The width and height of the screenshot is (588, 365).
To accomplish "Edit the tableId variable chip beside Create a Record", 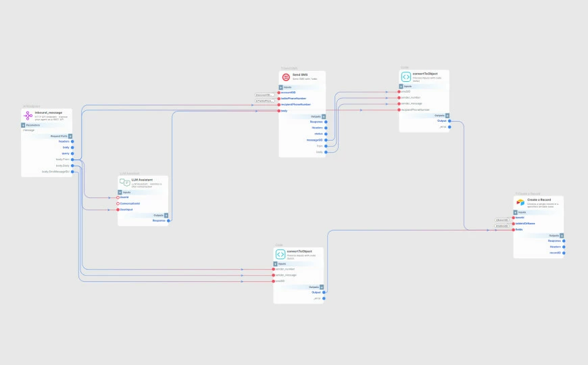I will click(502, 226).
